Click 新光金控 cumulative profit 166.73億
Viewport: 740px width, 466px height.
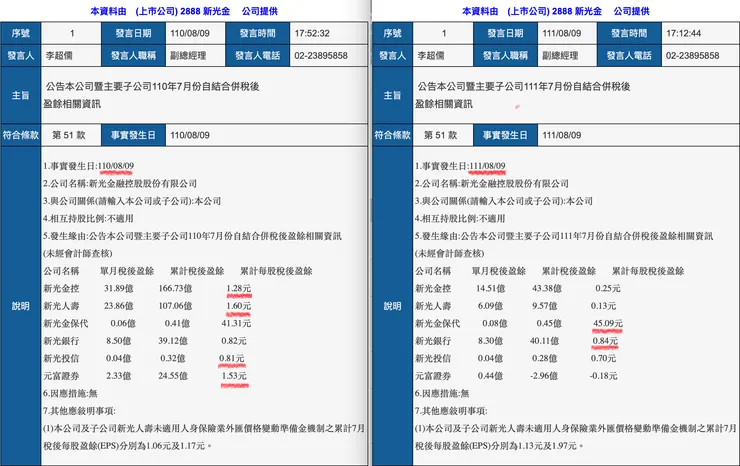pyautogui.click(x=175, y=288)
